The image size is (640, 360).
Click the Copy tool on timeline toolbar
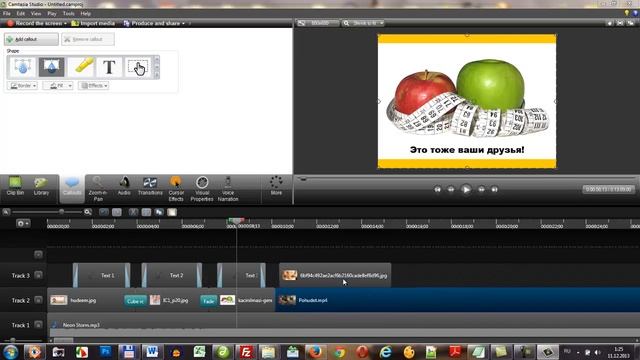click(x=159, y=212)
